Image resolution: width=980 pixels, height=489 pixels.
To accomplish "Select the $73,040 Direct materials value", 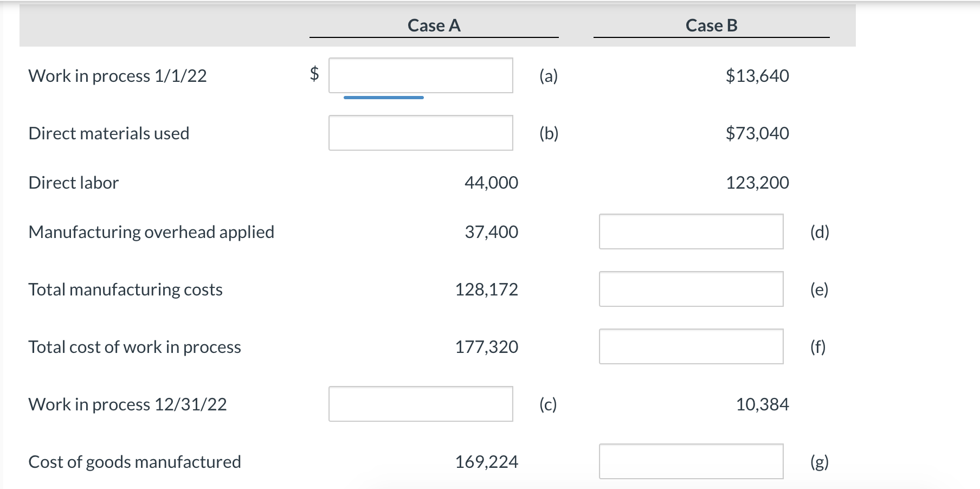I will (758, 133).
